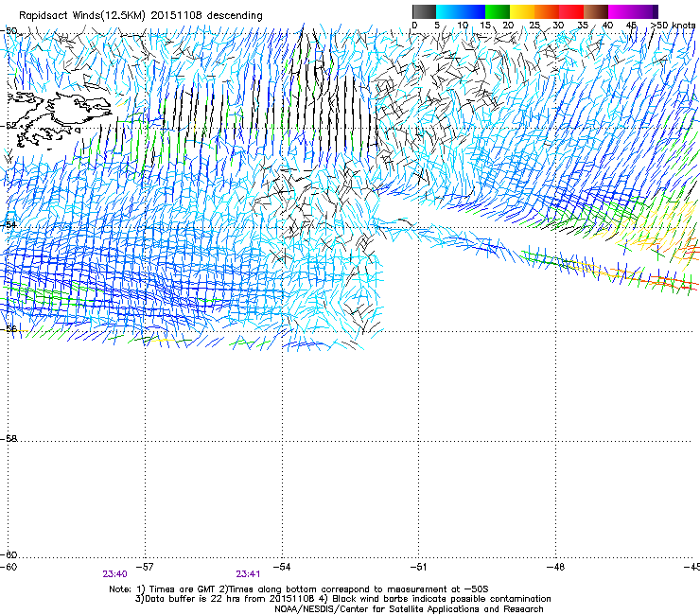Select the green 15-20 knots legend segment

pyautogui.click(x=498, y=11)
